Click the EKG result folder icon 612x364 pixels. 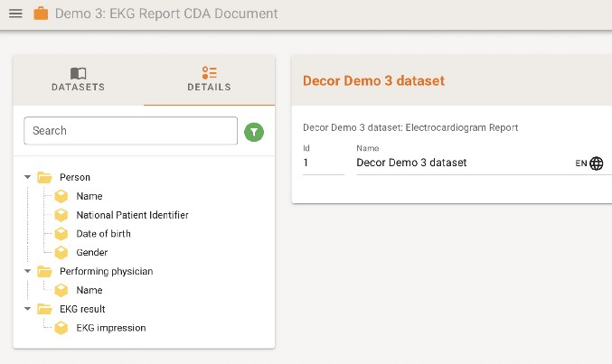(44, 309)
